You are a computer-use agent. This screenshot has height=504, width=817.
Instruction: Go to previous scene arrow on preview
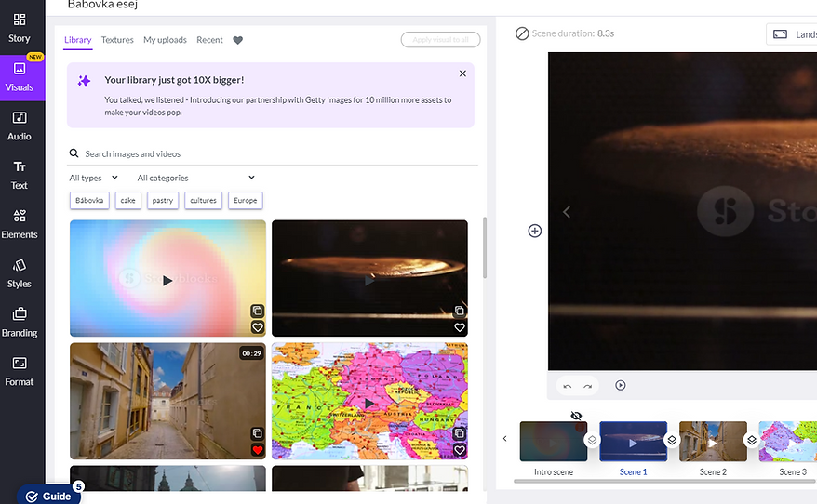(567, 212)
